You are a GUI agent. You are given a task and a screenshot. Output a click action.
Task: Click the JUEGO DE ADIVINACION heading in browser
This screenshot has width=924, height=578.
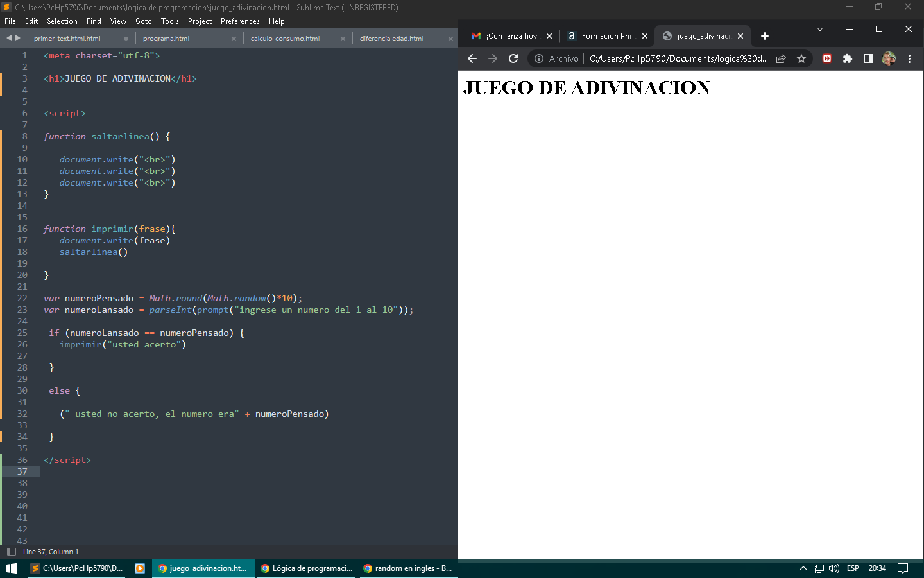tap(586, 87)
